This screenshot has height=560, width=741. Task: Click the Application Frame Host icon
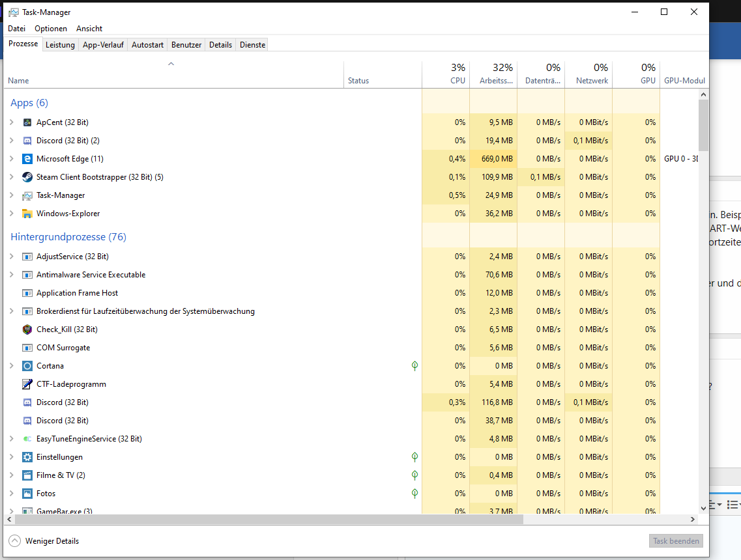27,293
